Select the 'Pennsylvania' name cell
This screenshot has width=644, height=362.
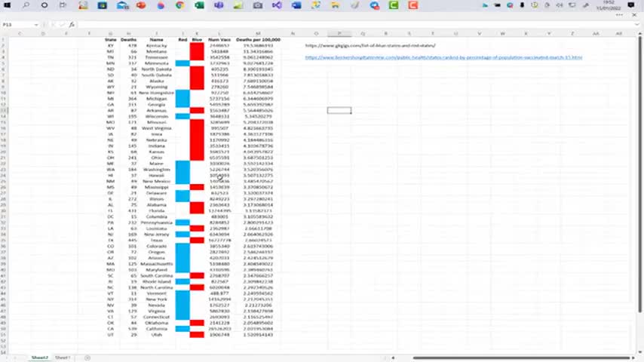157,222
